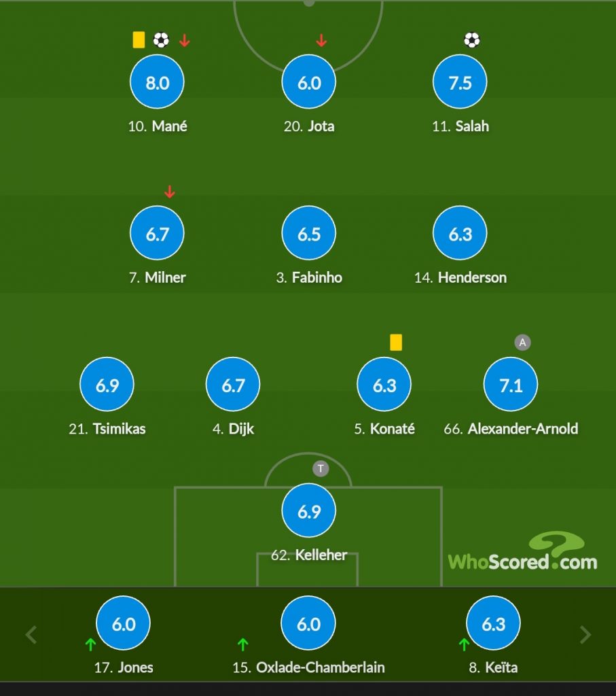The image size is (616, 696).
Task: Open the WhoScored.com logo link
Action: pos(522,551)
